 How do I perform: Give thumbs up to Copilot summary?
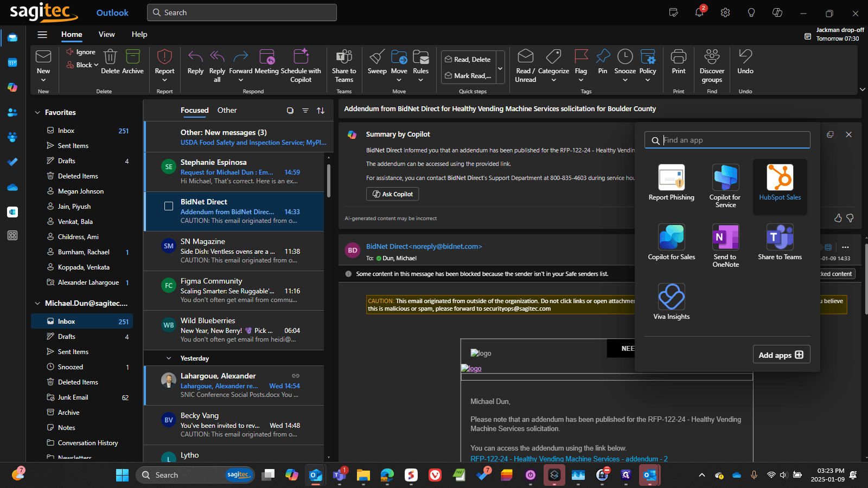coord(838,218)
